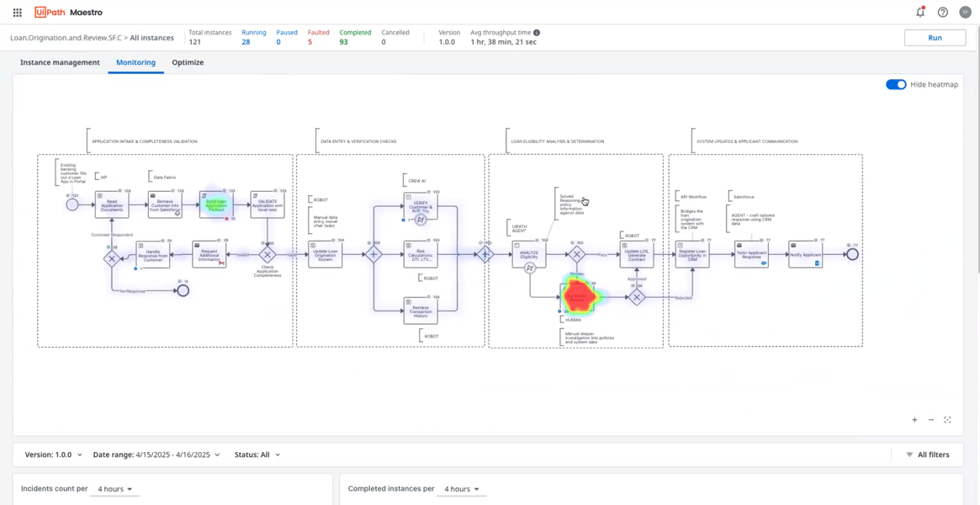The width and height of the screenshot is (980, 505).
Task: Click the API Workflow annotation label
Action: tap(693, 196)
